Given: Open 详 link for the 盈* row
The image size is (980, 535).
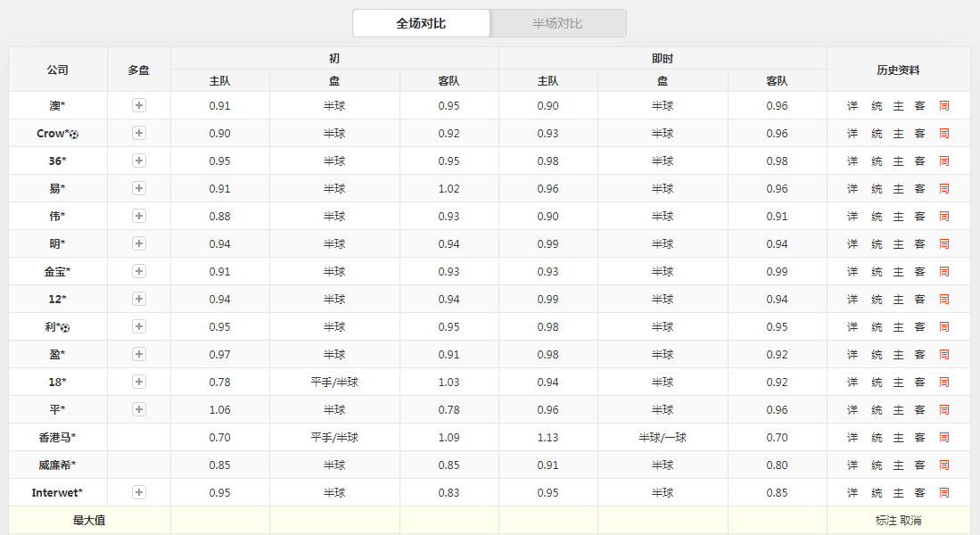Looking at the screenshot, I should pos(852,355).
